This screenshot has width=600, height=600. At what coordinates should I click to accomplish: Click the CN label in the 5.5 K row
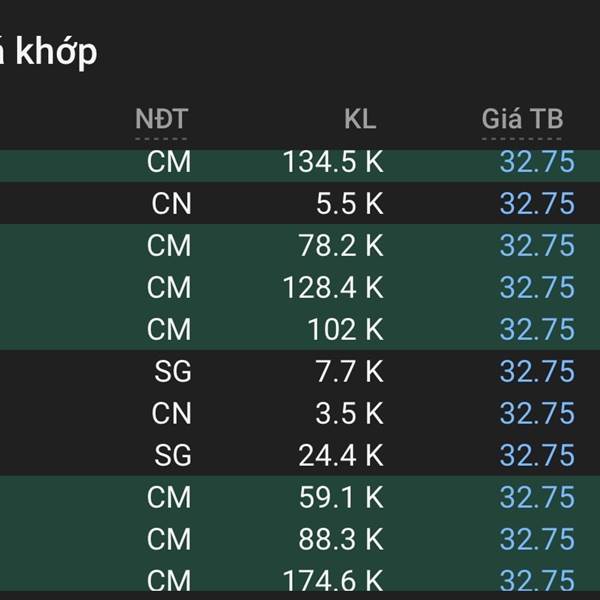point(171,204)
